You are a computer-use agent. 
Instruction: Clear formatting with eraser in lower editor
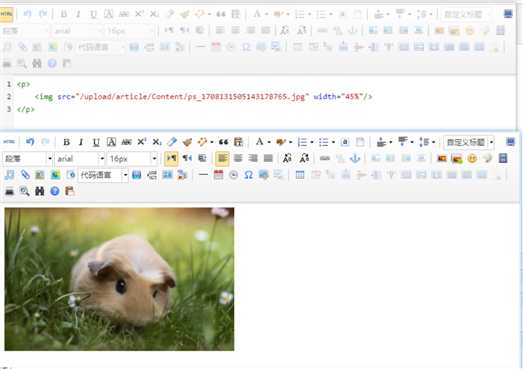[172, 142]
